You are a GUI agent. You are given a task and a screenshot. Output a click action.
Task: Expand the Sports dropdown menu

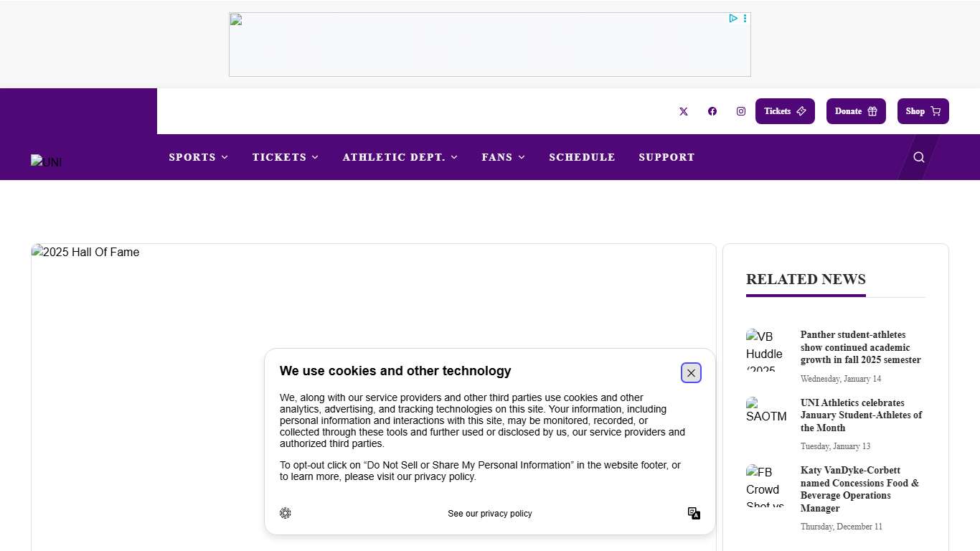(x=199, y=157)
